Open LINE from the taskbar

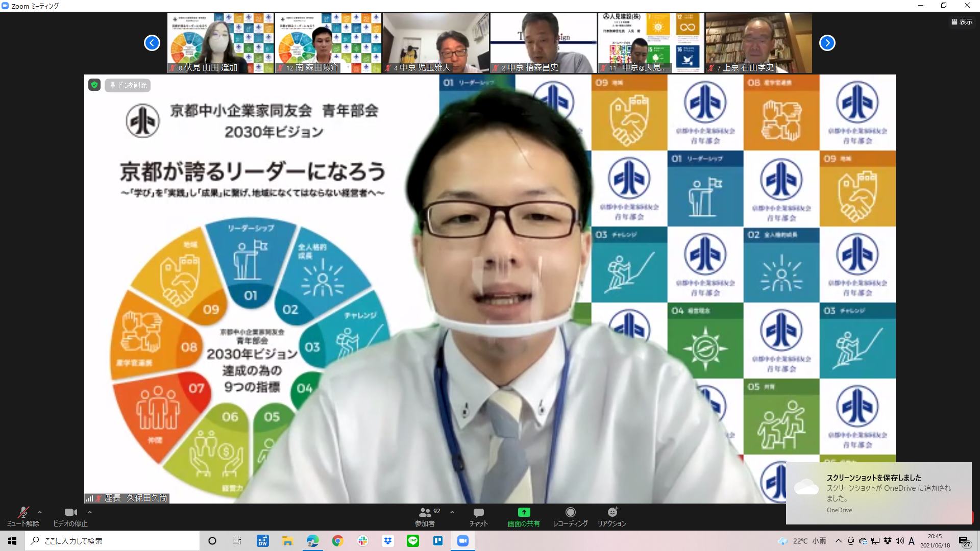[x=412, y=541]
